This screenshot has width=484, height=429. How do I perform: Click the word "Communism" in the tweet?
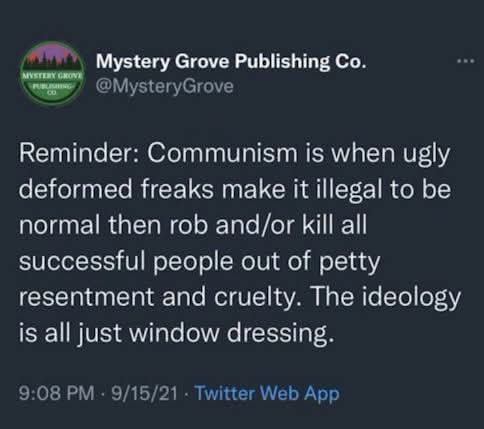tap(222, 153)
